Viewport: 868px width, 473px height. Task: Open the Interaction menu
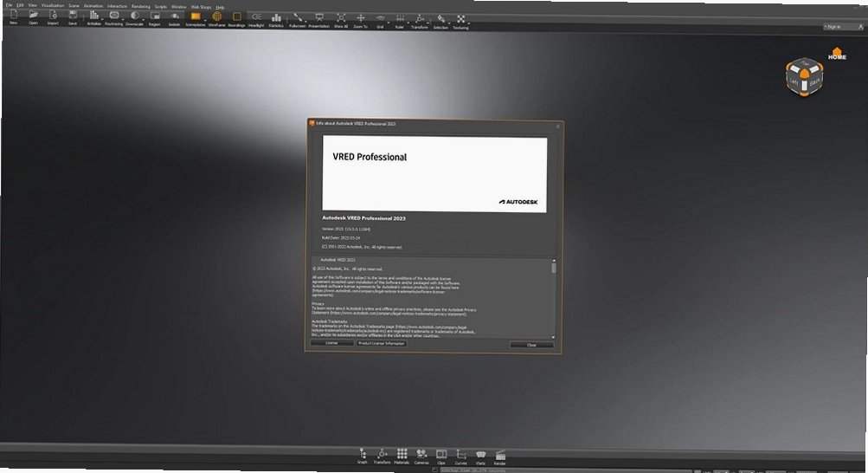click(x=117, y=6)
